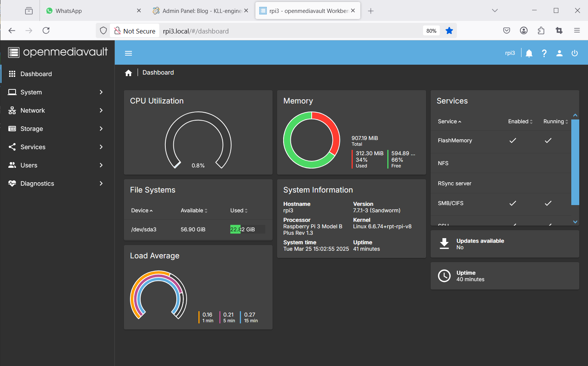Click the services list scrollbar

click(575, 162)
